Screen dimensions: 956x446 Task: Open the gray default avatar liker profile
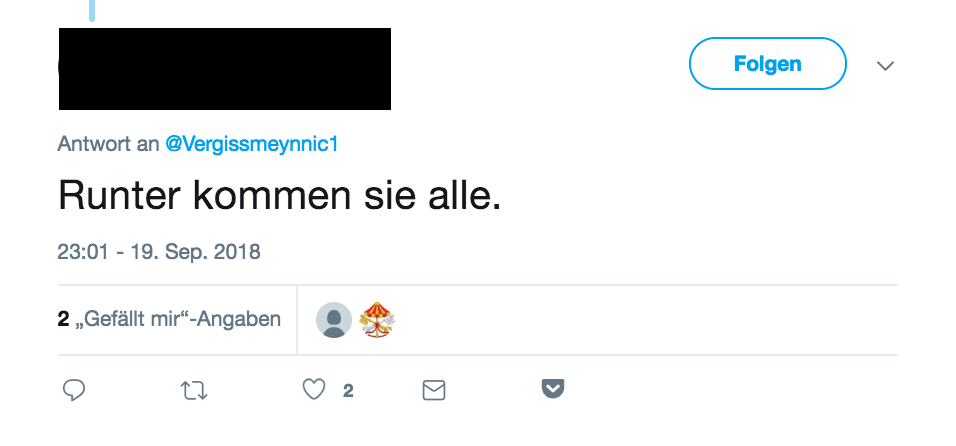(334, 320)
